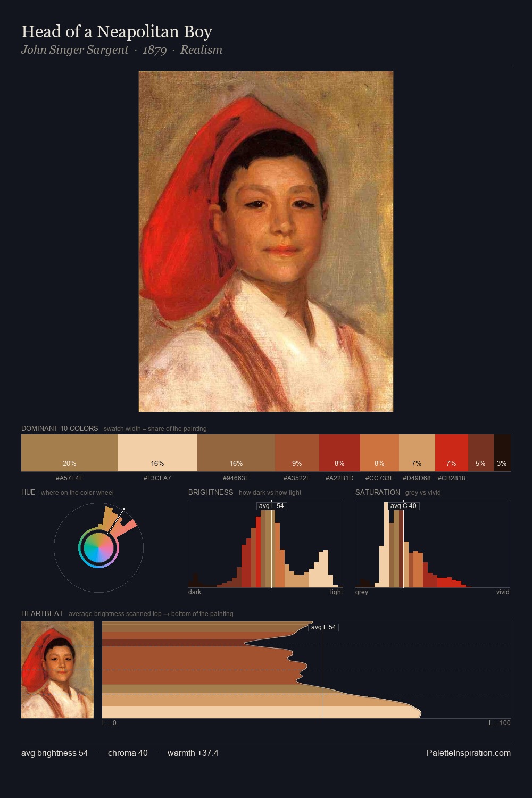532x798 pixels.
Task: Click the 'avg L 54' marker in Brightness histogram
Action: click(271, 506)
